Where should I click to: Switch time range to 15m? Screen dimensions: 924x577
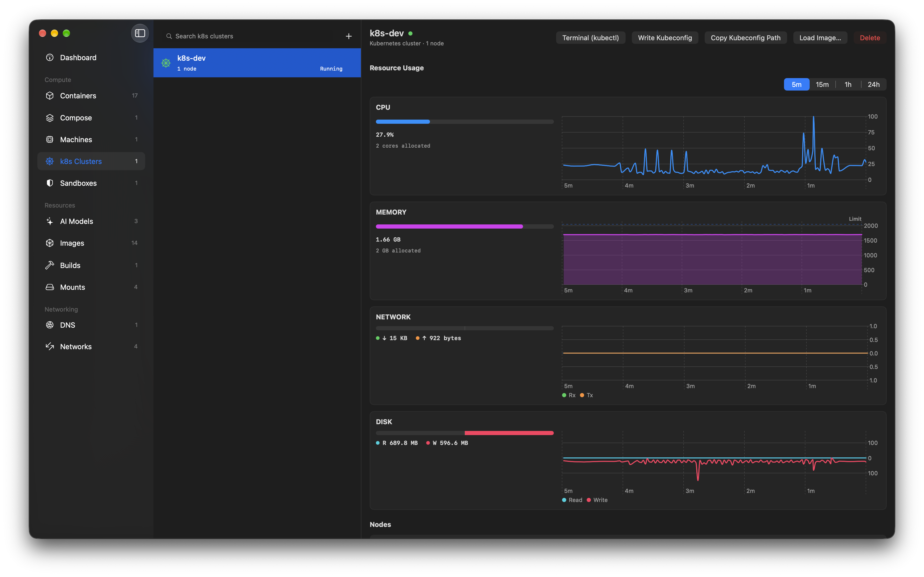(x=822, y=85)
